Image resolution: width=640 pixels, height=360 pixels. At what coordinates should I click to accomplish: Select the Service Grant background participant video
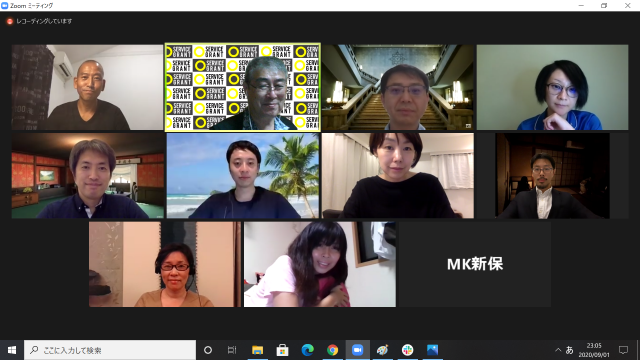242,87
